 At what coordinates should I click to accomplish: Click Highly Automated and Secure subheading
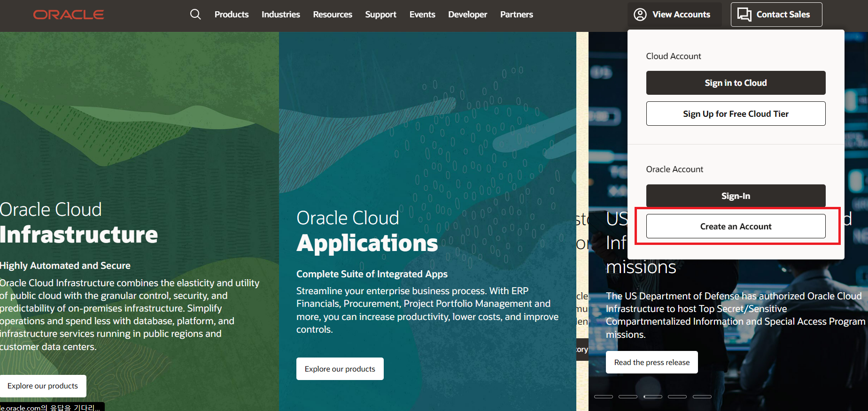pyautogui.click(x=65, y=266)
